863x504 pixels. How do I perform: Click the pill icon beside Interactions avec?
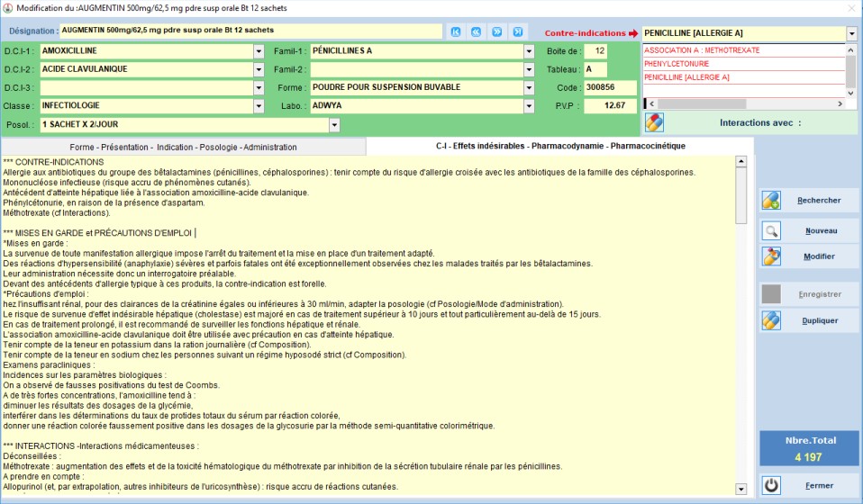[654, 122]
